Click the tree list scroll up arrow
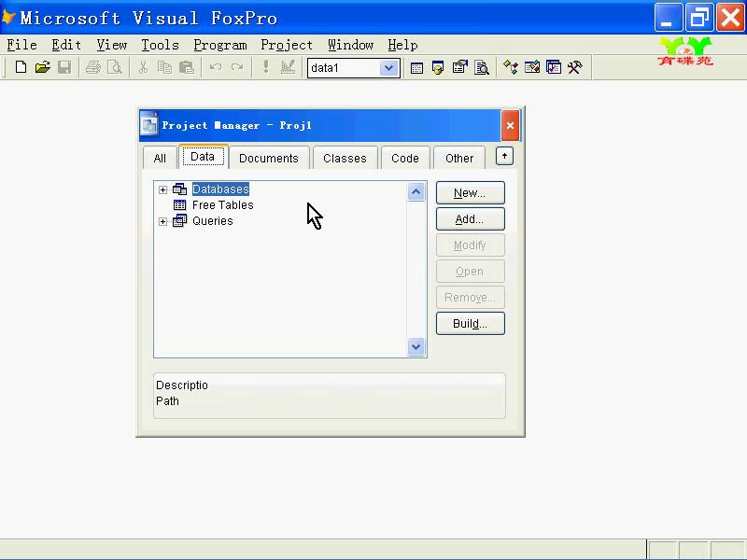Screen dimensions: 747x560 tap(416, 192)
